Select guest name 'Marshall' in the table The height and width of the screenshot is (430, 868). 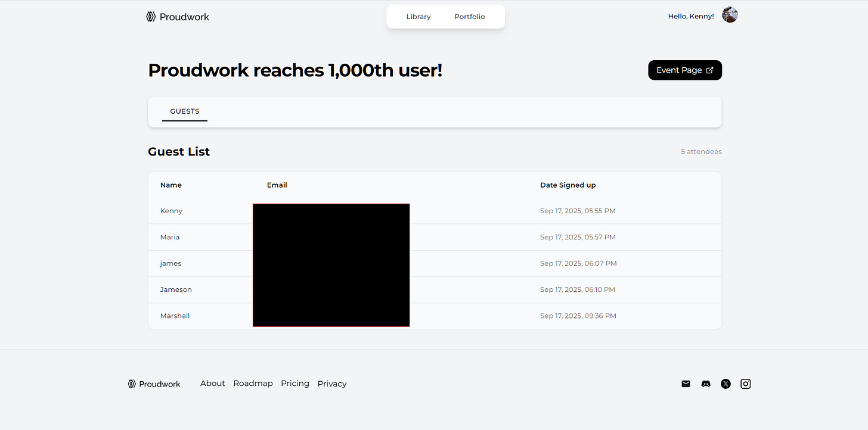pos(175,316)
